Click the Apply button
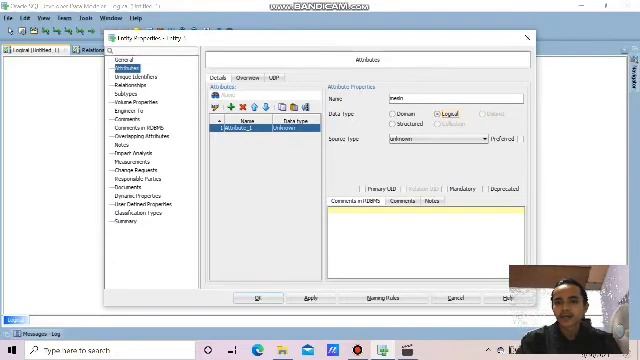The height and width of the screenshot is (360, 640). coord(311,298)
